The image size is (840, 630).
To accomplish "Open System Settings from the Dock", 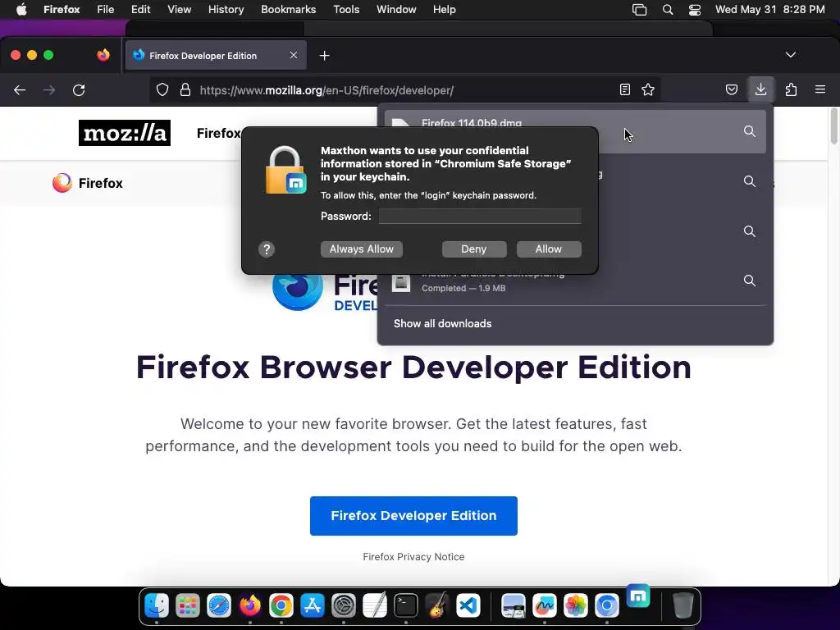I will 344,606.
